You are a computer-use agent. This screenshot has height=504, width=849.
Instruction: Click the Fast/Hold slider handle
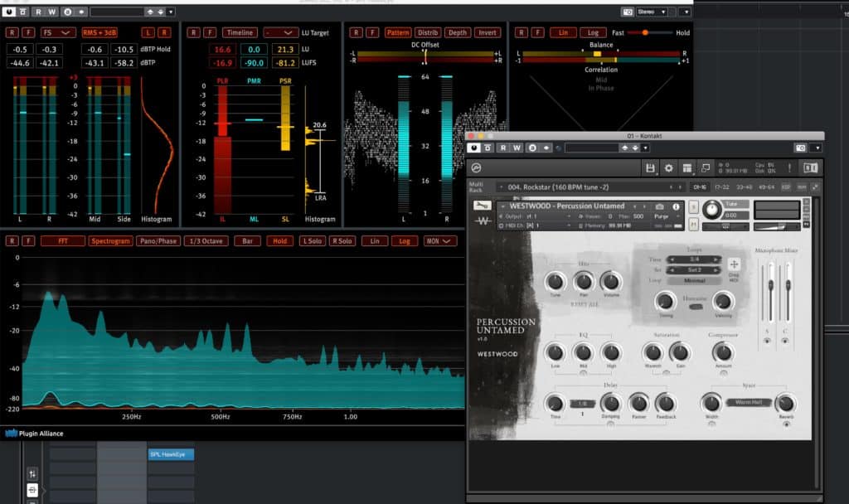(x=645, y=32)
